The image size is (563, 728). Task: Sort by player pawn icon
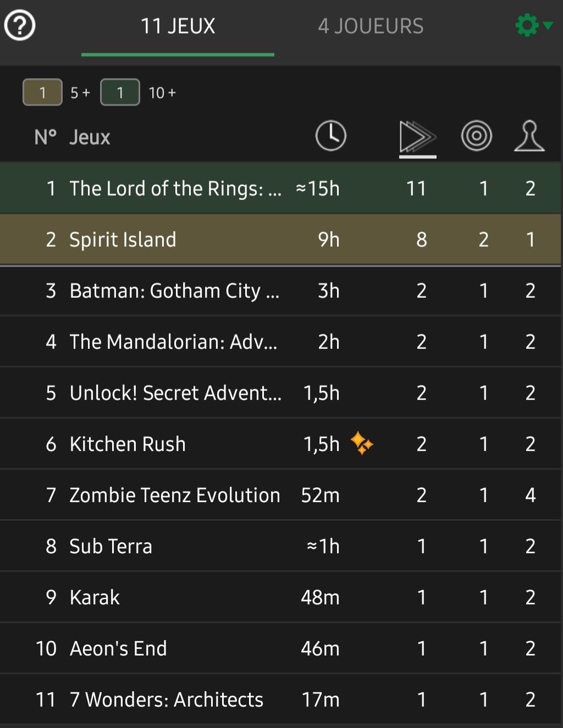tap(529, 136)
